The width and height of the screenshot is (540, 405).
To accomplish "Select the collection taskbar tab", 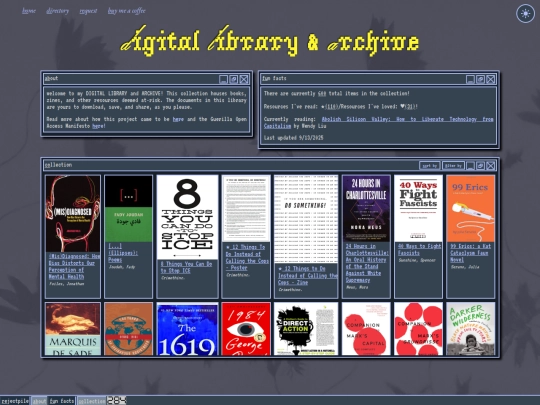I will pos(91,401).
